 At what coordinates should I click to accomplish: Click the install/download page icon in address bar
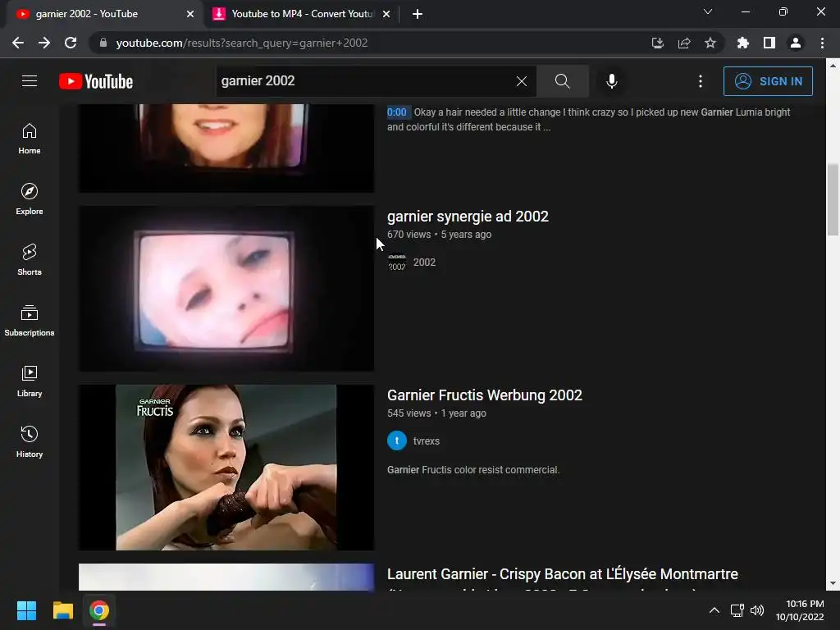657,43
